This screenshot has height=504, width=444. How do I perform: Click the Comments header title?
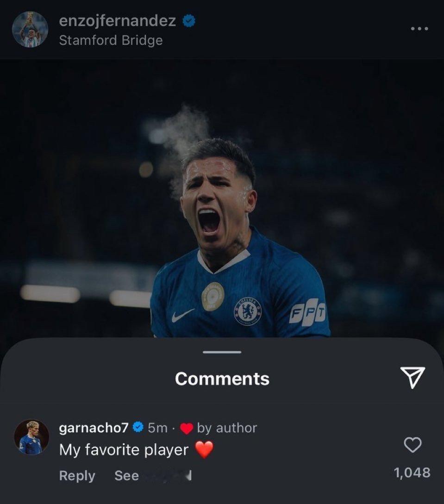pyautogui.click(x=222, y=379)
